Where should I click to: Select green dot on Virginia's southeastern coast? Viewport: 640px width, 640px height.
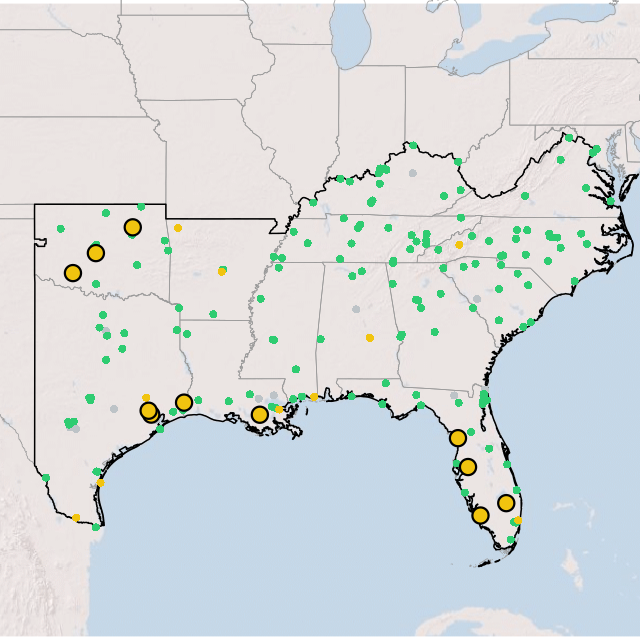(x=611, y=201)
